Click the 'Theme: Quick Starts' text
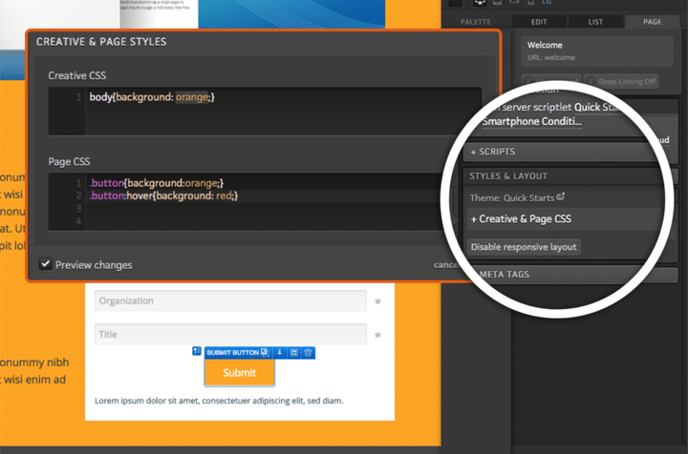 point(512,198)
